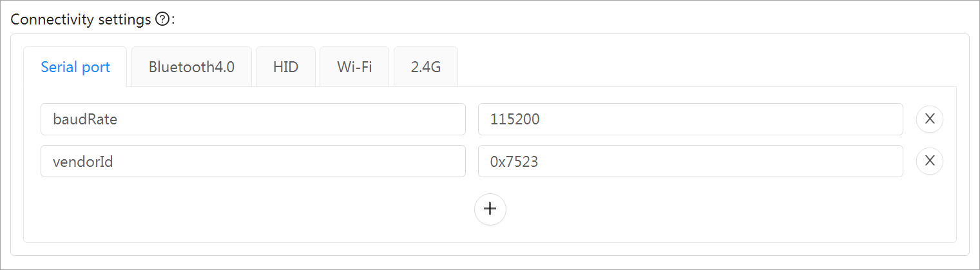The height and width of the screenshot is (270, 980).
Task: Open the HID tab
Action: click(x=285, y=66)
